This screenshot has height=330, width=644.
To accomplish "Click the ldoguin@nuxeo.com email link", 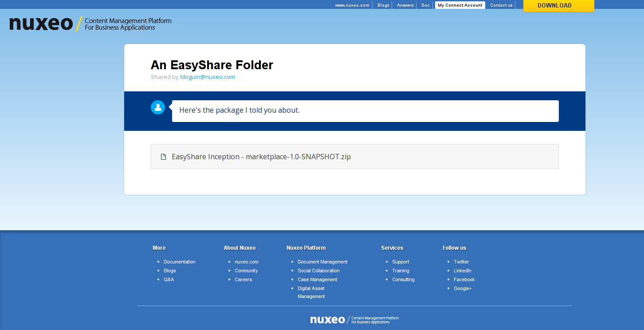I will 207,77.
